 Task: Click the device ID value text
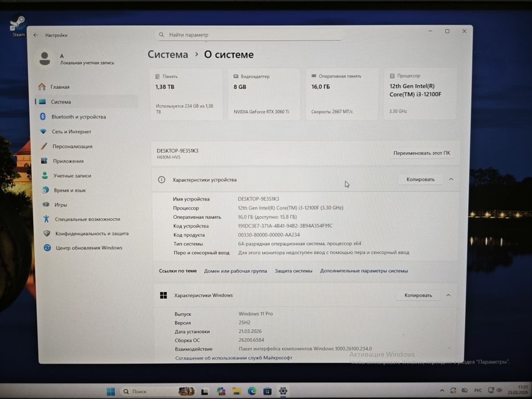[x=285, y=226]
